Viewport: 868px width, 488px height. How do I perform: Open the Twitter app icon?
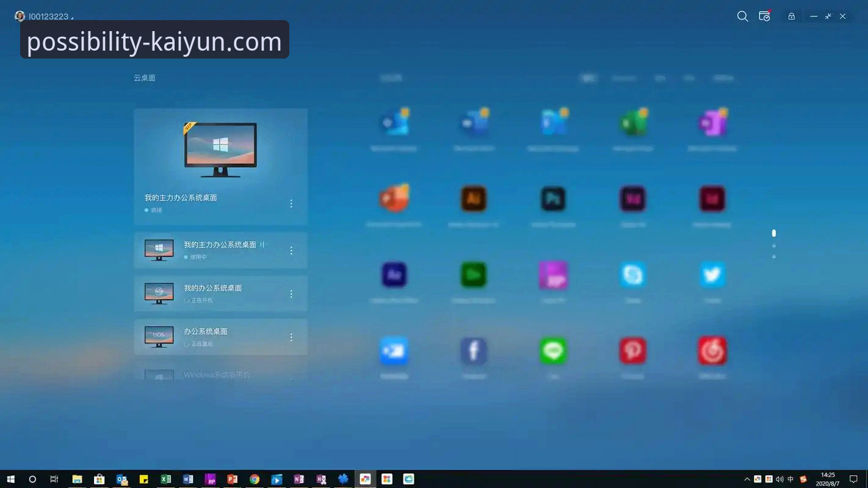(x=712, y=274)
